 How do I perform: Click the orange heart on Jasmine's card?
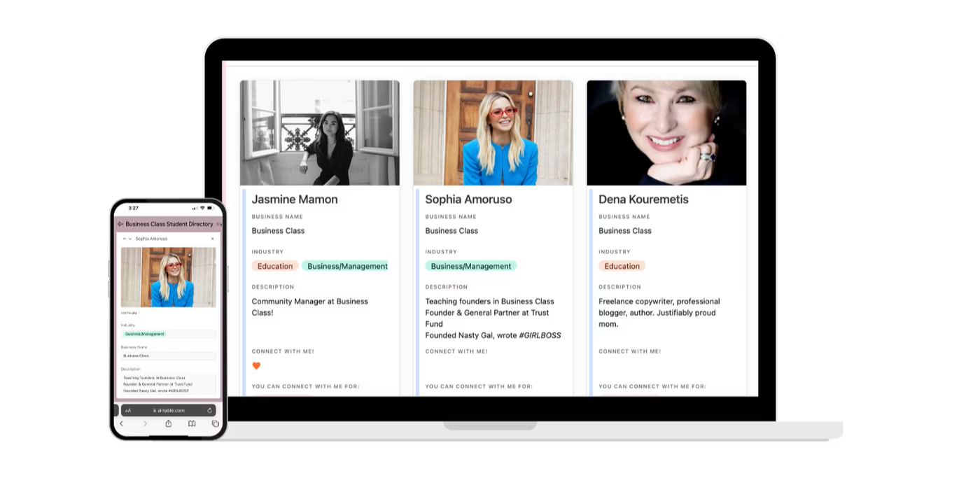[256, 366]
